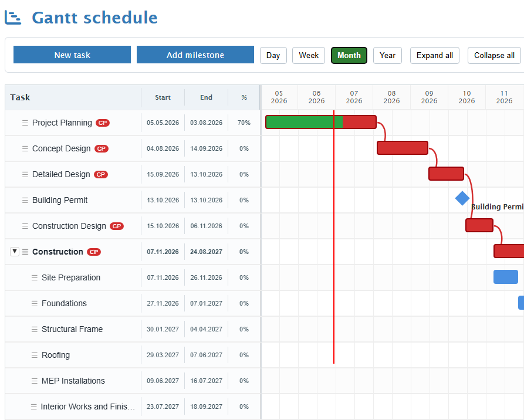Image resolution: width=524 pixels, height=420 pixels.
Task: Click the MEP Installations task name
Action: coord(73,381)
